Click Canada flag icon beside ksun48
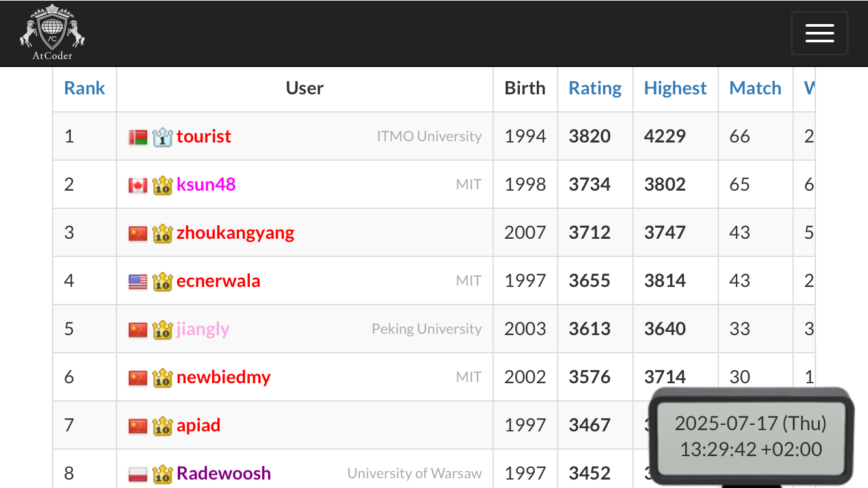Image resolution: width=868 pixels, height=488 pixels. pos(138,185)
